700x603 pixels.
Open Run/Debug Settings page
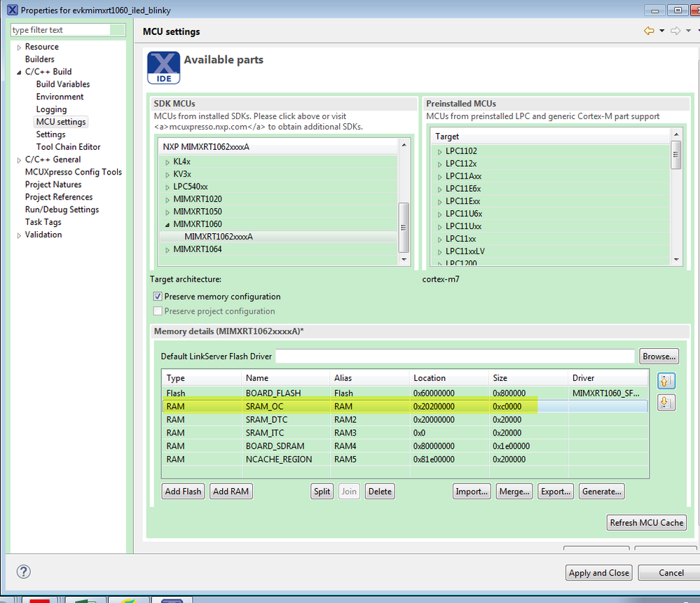coord(62,209)
